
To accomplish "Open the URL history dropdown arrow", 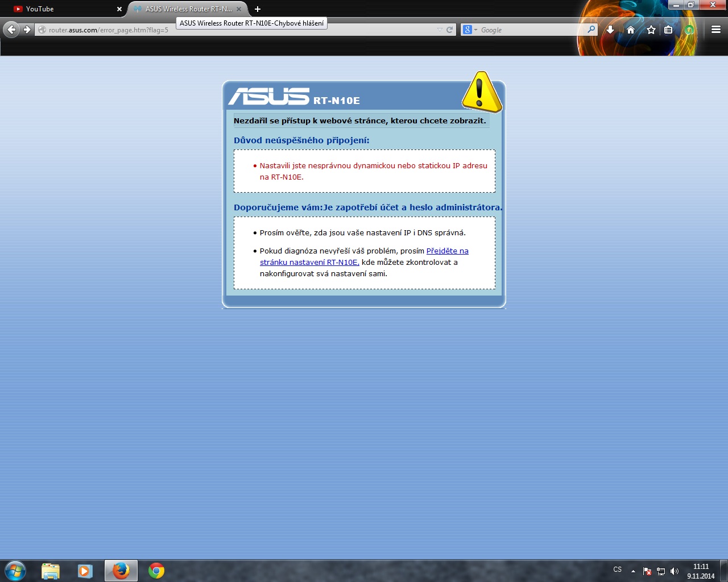I will coord(440,30).
